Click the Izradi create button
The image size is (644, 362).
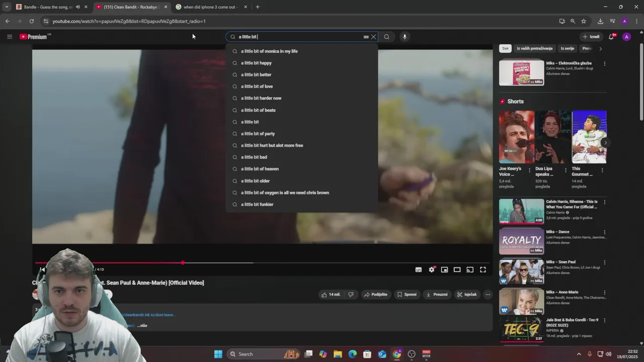click(591, 37)
